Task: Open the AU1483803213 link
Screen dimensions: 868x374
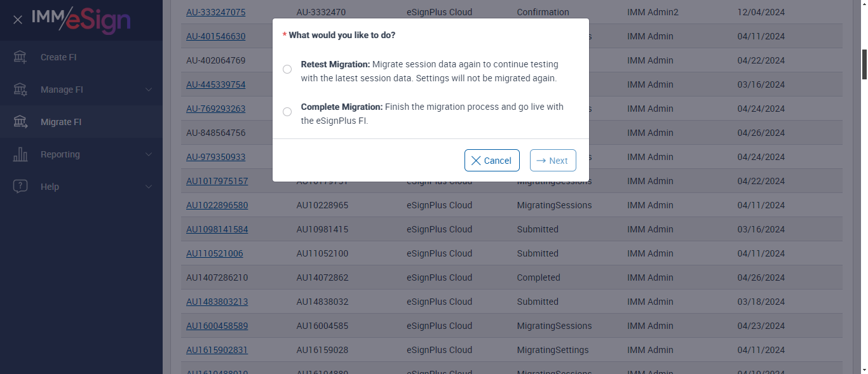Action: click(217, 302)
